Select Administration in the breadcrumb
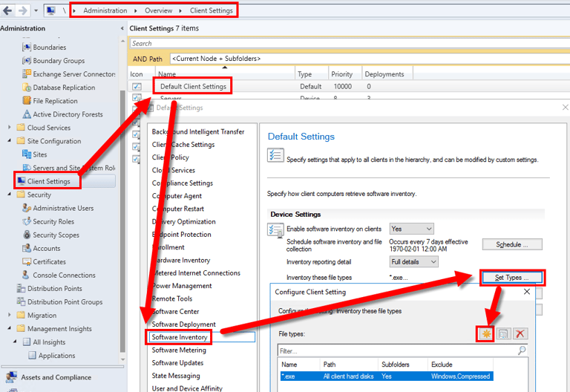This screenshot has width=570, height=392. (x=105, y=10)
